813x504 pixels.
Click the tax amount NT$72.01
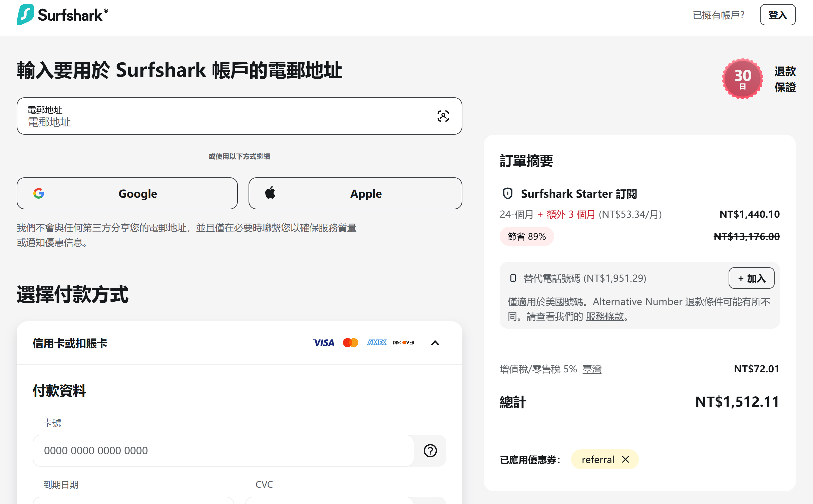coord(757,369)
